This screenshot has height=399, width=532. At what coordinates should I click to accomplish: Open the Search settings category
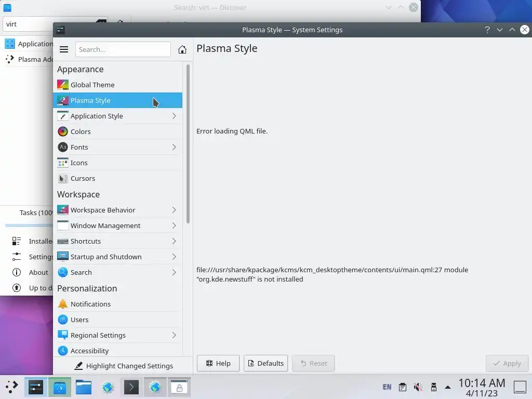pyautogui.click(x=118, y=272)
